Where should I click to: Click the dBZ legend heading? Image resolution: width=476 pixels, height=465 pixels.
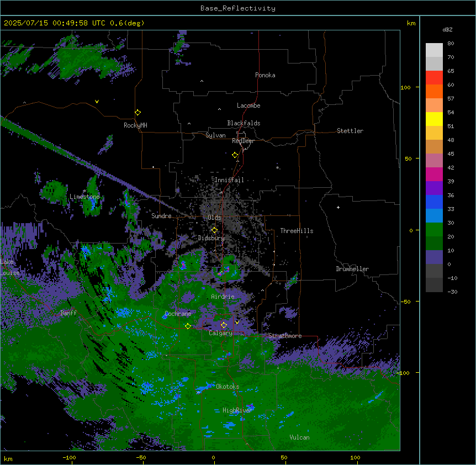pyautogui.click(x=447, y=30)
